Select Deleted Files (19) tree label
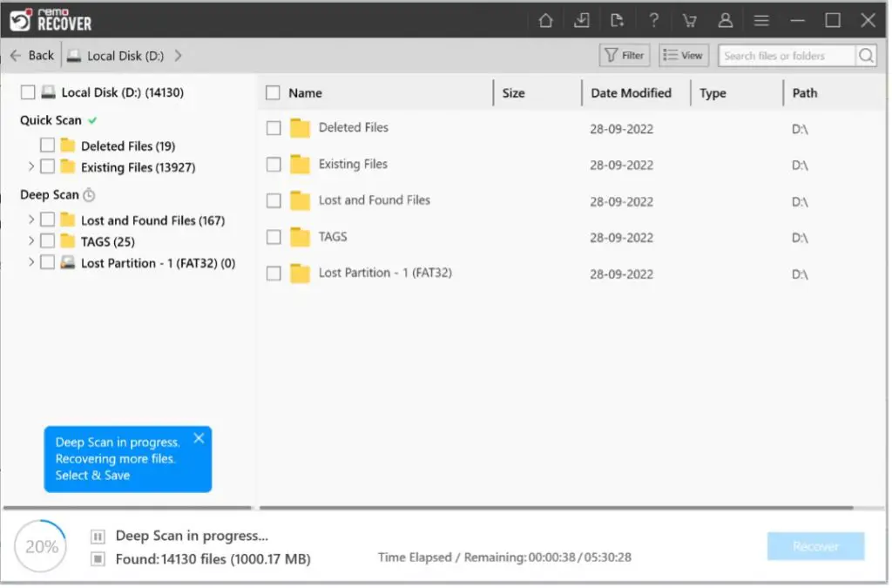892x588 pixels. pos(129,146)
